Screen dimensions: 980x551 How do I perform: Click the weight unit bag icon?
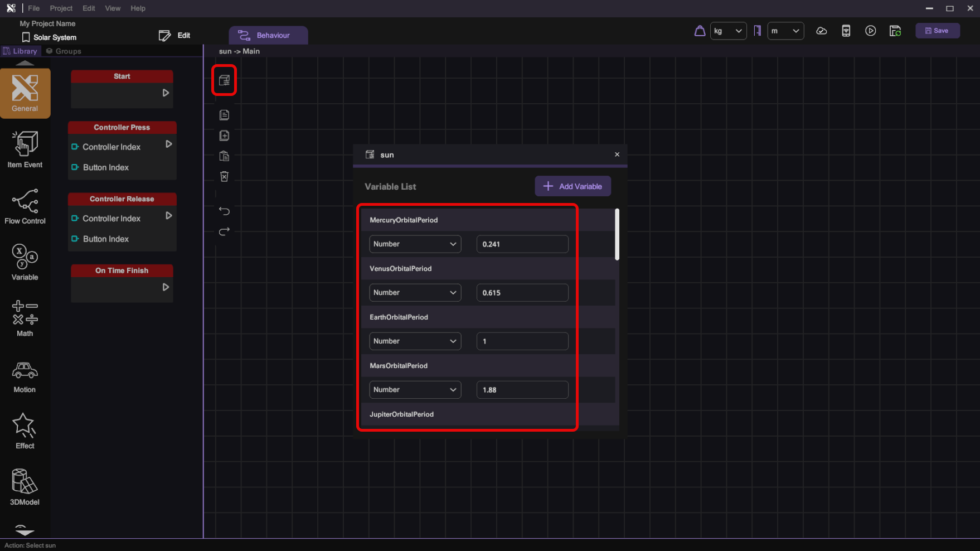coord(700,31)
